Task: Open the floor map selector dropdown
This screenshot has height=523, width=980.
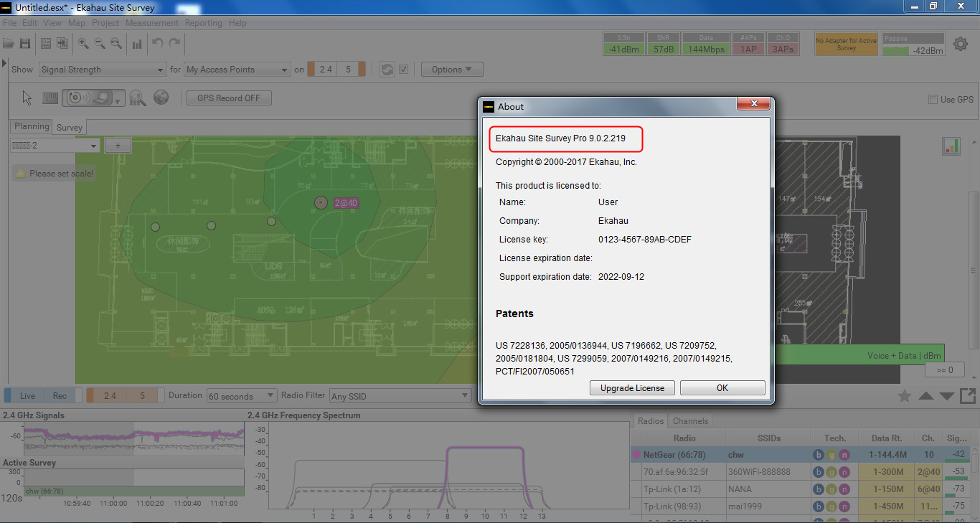Action: click(55, 146)
